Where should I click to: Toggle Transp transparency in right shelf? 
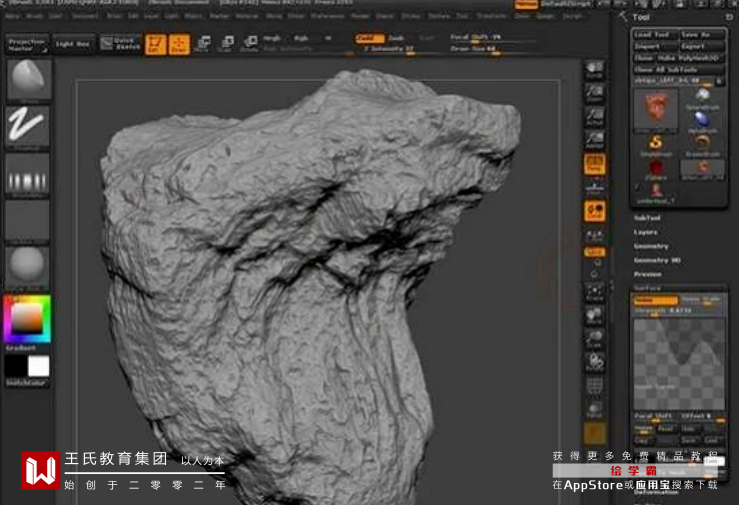click(594, 409)
